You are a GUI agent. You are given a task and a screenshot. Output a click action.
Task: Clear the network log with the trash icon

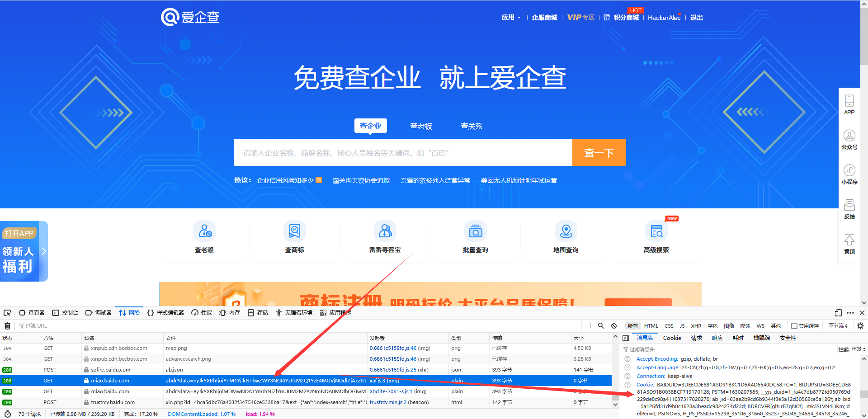tap(7, 326)
